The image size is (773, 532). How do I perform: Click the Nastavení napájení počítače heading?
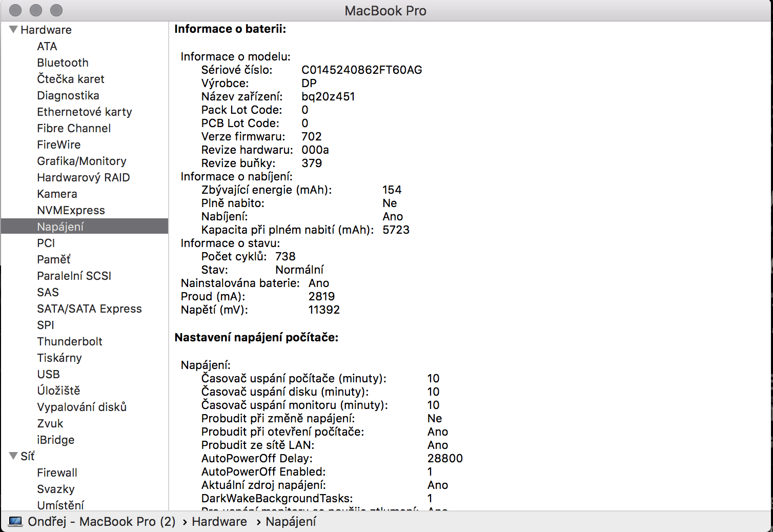[x=256, y=337]
